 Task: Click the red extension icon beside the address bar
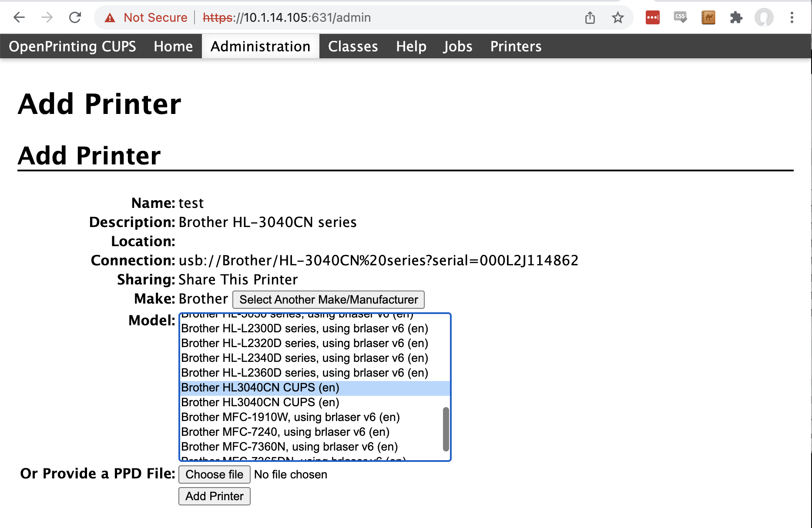pyautogui.click(x=652, y=17)
